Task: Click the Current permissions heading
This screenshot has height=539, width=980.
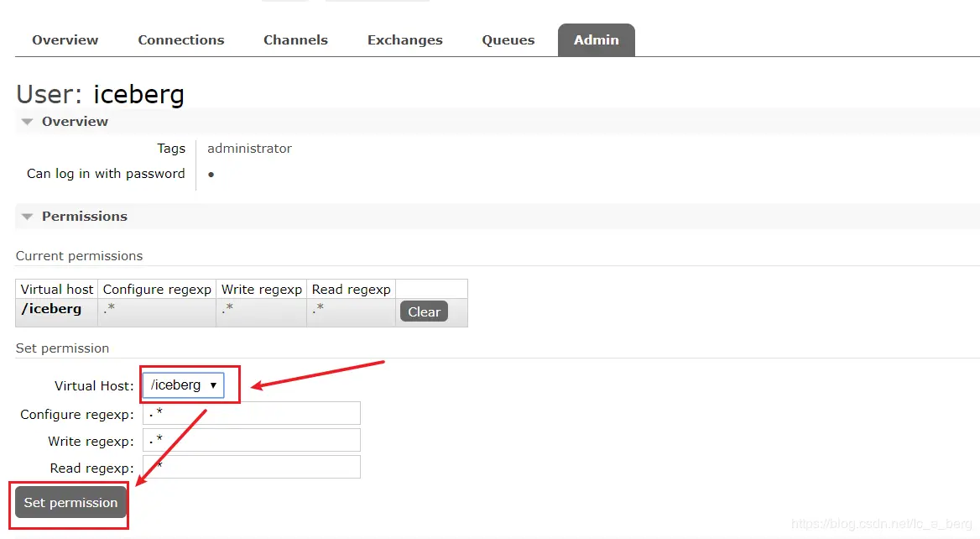Action: [x=80, y=256]
